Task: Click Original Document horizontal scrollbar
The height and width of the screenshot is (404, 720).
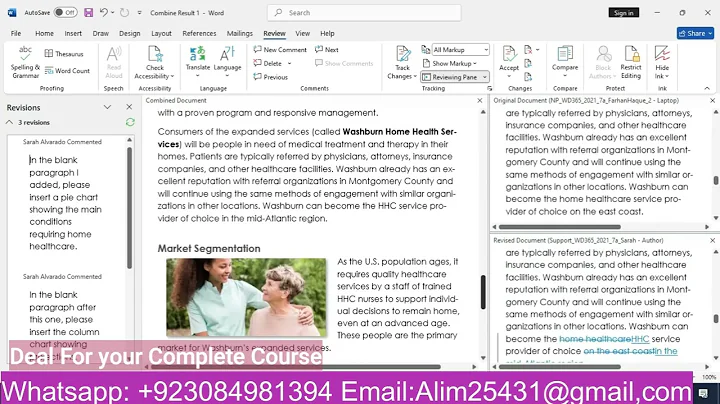Action: [x=560, y=227]
